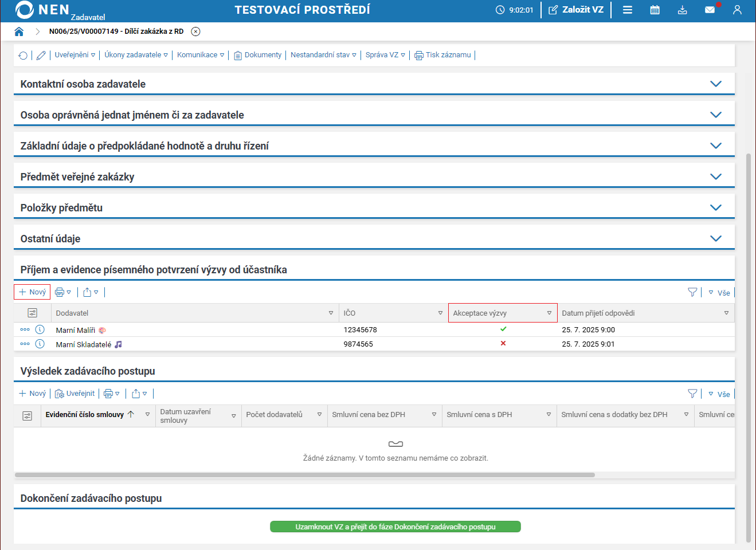The height and width of the screenshot is (550, 756).
Task: Open the Uveřejnění dropdown menu
Action: point(75,55)
